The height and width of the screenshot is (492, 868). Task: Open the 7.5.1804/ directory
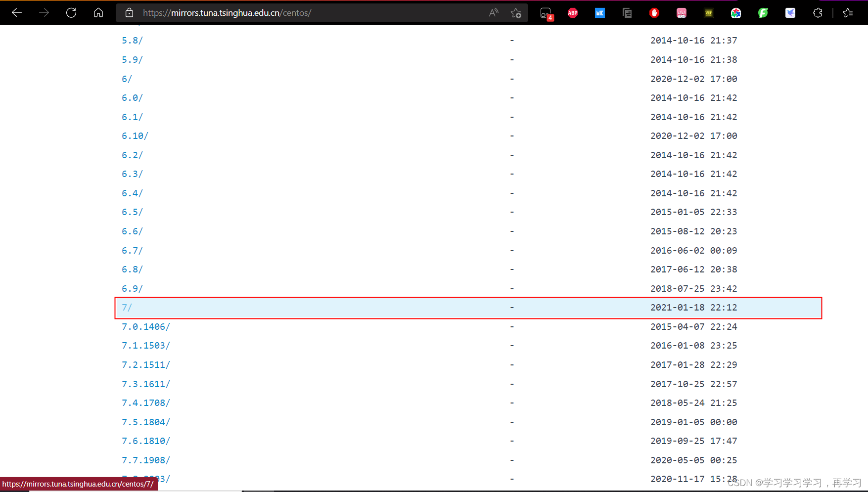point(146,422)
